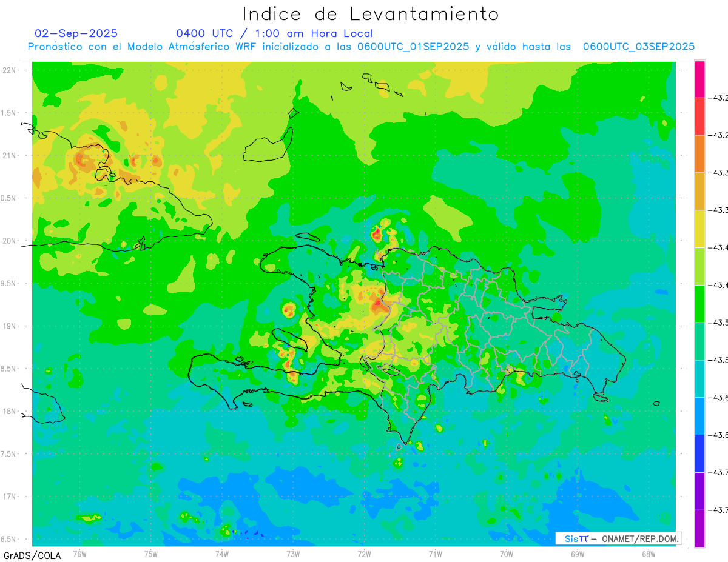Click the '71W' longitude label
Screen dimensions: 728x562
435,554
